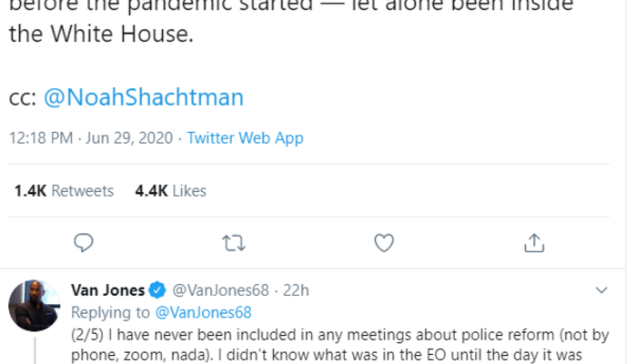Click the 'cc:' text before the mention
637x364 pixels.
22,98
